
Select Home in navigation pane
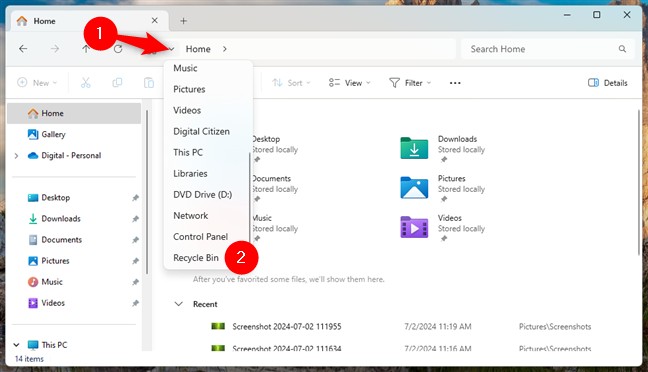click(74, 113)
